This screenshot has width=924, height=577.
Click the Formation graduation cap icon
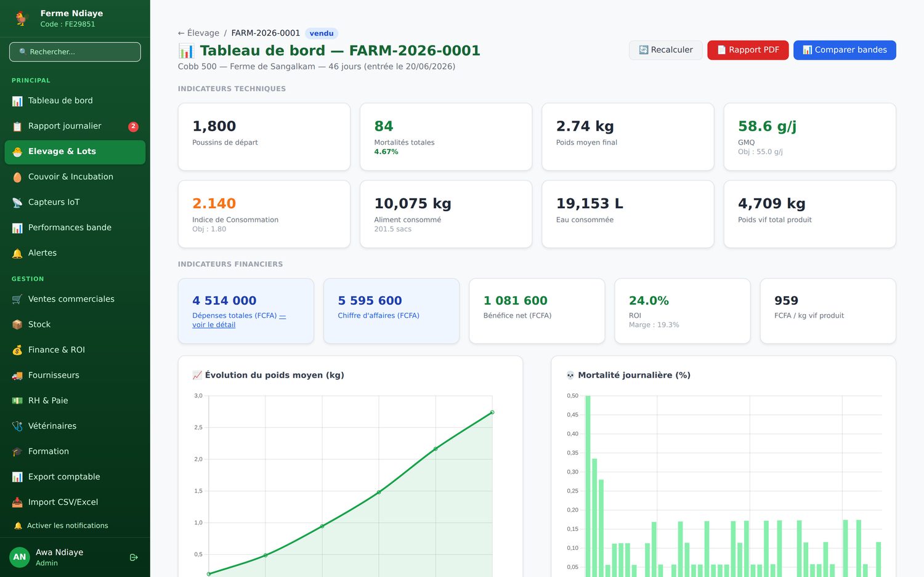click(17, 451)
